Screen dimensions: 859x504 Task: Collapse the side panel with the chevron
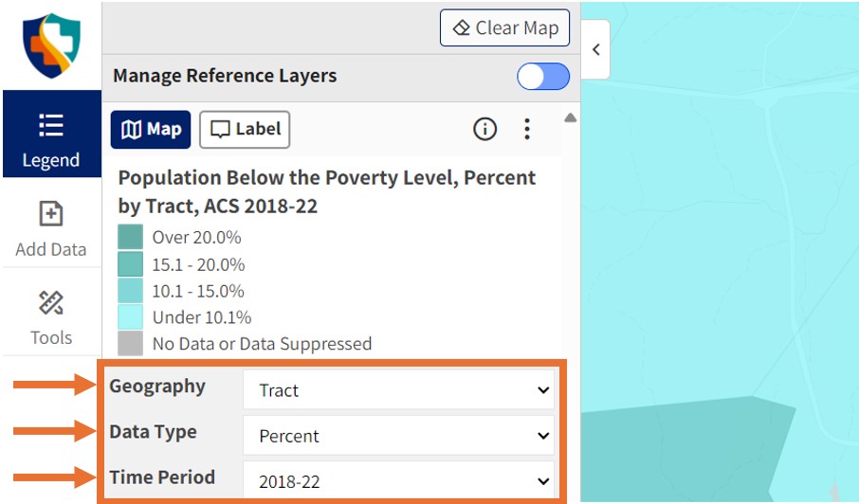(x=595, y=49)
